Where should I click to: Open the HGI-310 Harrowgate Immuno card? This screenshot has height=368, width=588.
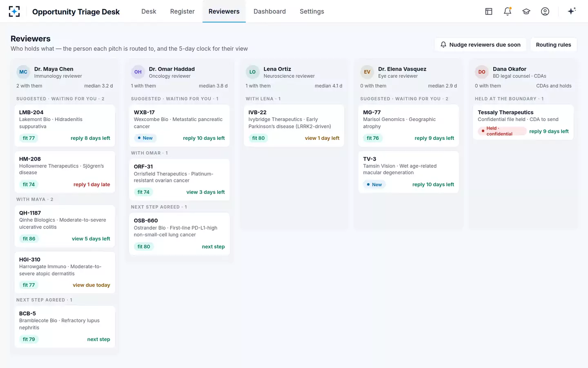tap(65, 272)
